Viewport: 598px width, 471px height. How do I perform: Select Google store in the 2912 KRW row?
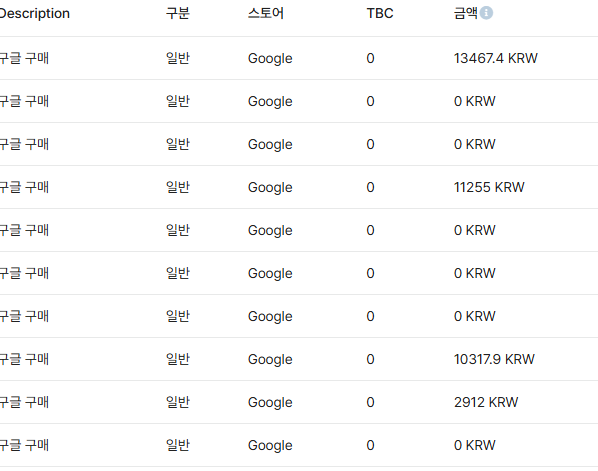click(270, 403)
